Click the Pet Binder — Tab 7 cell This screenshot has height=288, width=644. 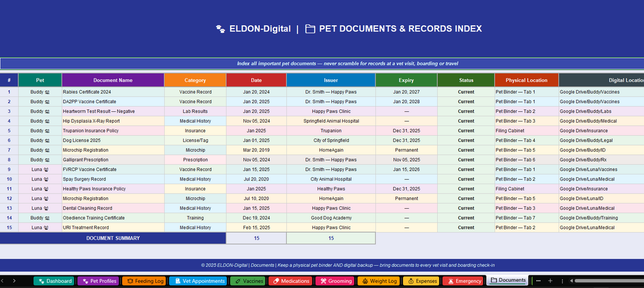pyautogui.click(x=526, y=218)
